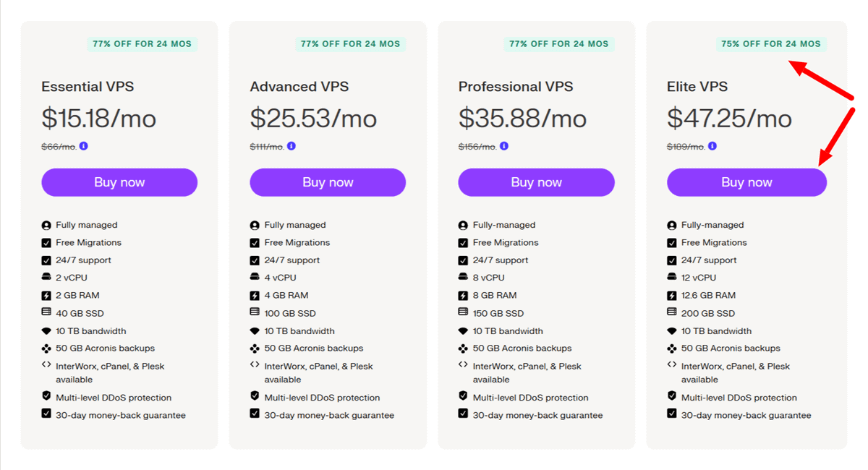Click the 24/7 support checkmark in Advanced column

click(253, 260)
